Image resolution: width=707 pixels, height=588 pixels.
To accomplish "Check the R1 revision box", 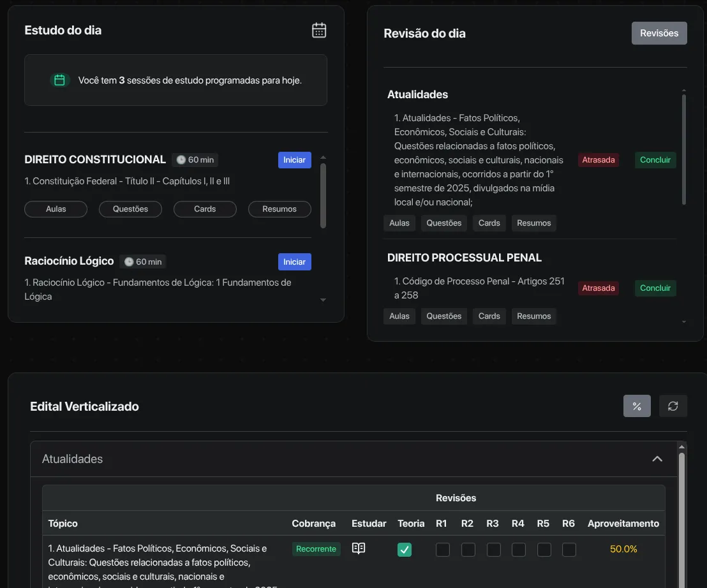I will [x=442, y=549].
